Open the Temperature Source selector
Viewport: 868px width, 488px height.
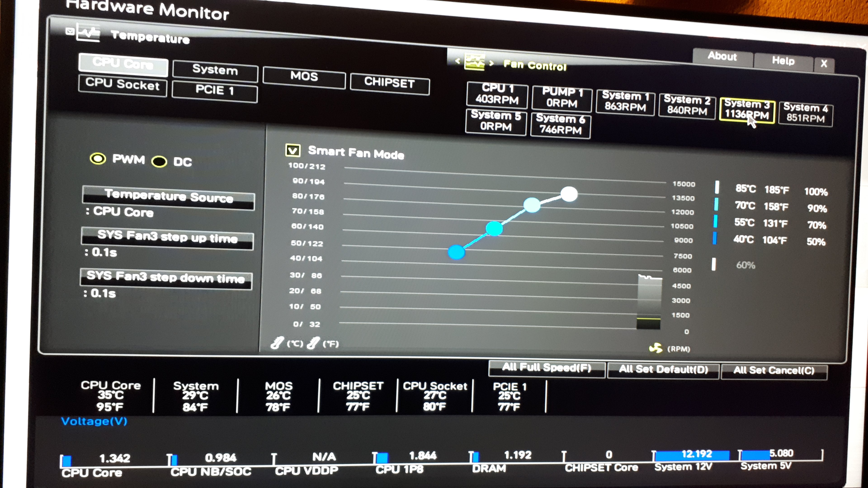point(168,197)
